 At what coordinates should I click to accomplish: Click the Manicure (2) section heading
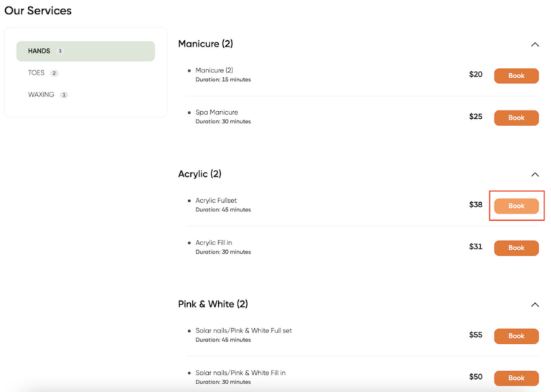pos(206,44)
